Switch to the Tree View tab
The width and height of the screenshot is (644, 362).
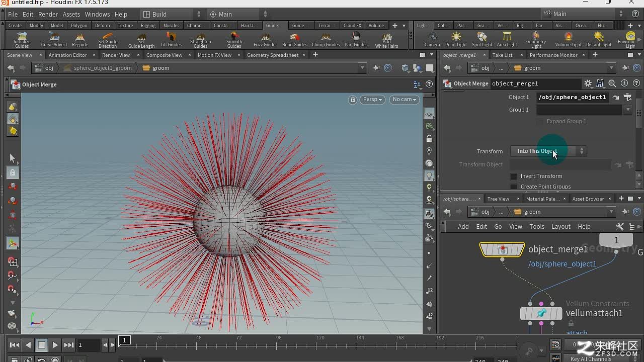tap(498, 199)
